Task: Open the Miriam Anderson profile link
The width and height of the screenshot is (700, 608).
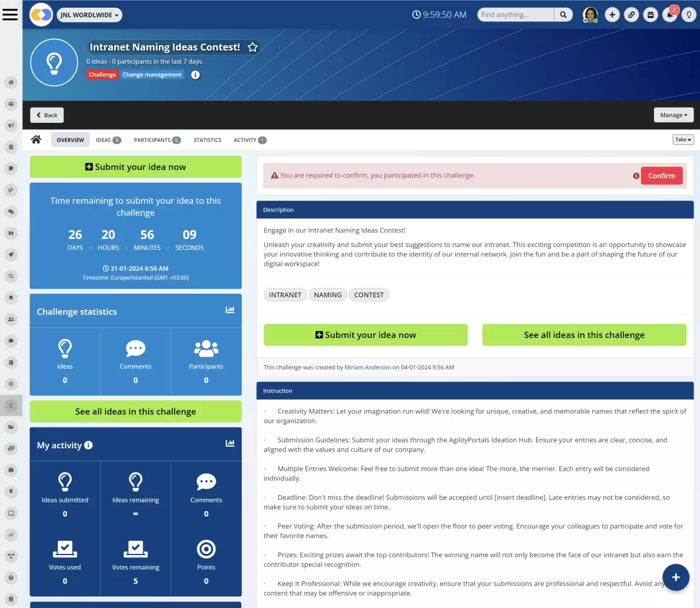Action: click(x=367, y=367)
